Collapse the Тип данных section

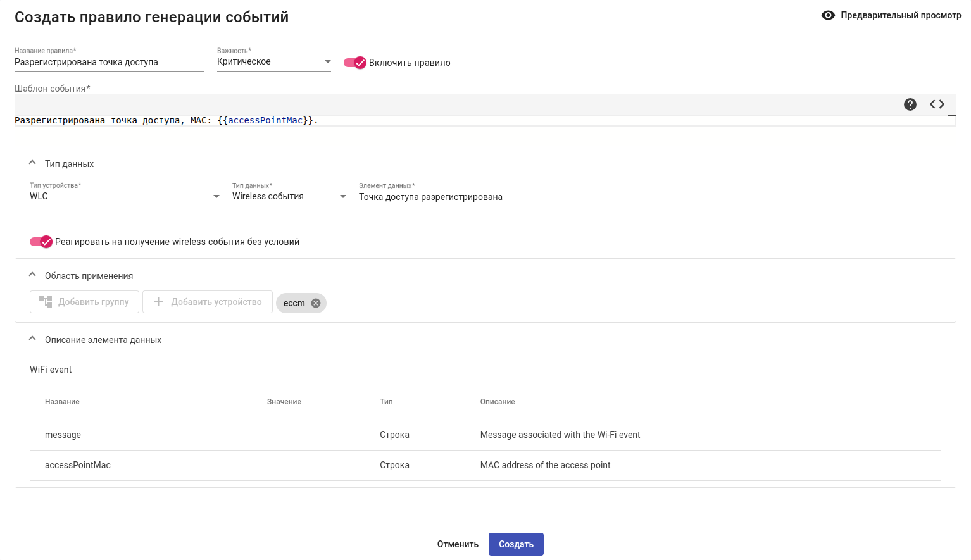(32, 163)
